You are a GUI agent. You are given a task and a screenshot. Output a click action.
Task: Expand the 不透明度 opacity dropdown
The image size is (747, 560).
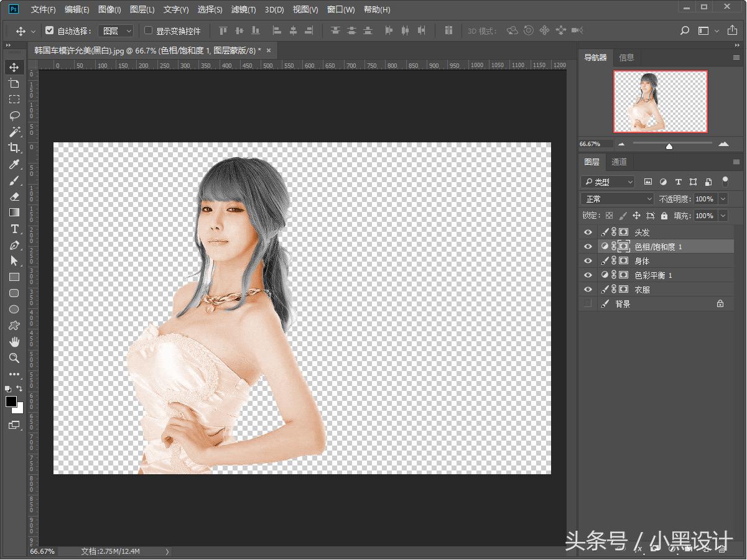[x=723, y=199]
